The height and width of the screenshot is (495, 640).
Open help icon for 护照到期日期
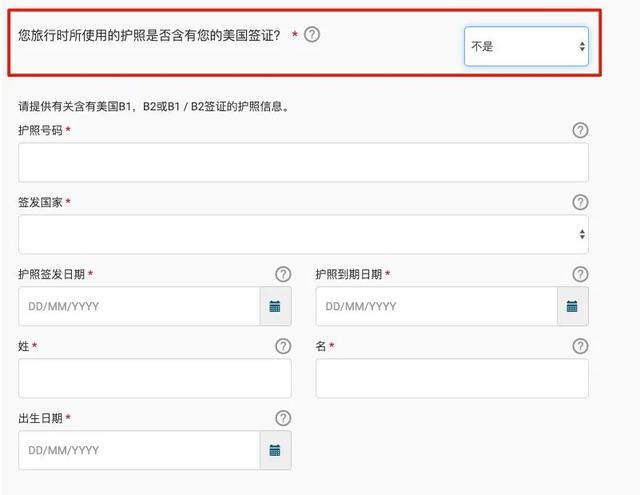pyautogui.click(x=580, y=274)
